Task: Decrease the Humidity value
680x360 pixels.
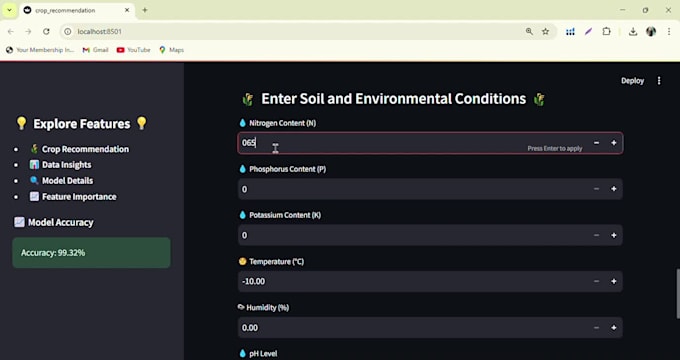Action: coord(596,327)
